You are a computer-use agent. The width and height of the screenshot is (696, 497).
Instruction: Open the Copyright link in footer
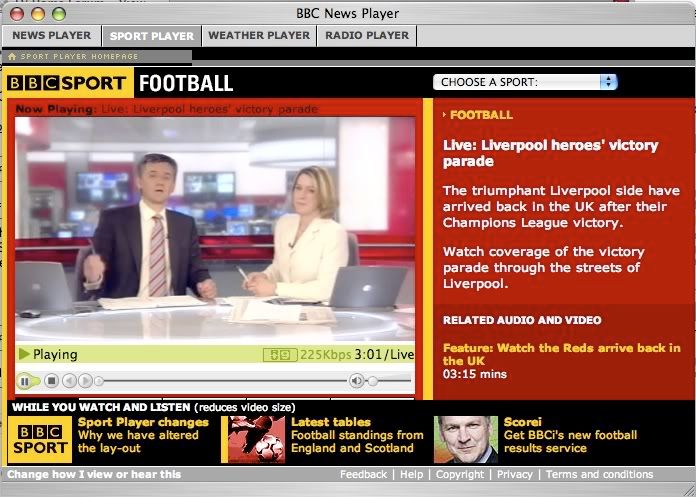click(460, 474)
